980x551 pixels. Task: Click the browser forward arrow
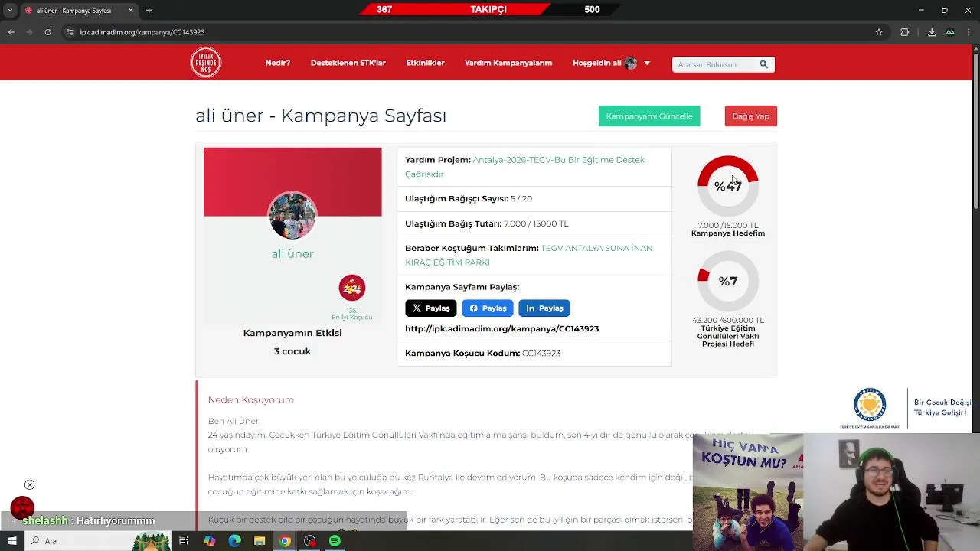(x=29, y=32)
